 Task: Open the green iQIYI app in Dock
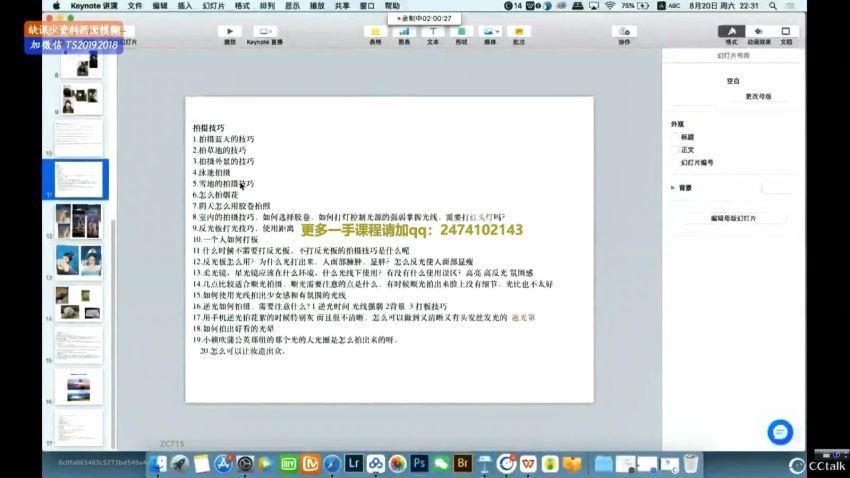tap(288, 464)
